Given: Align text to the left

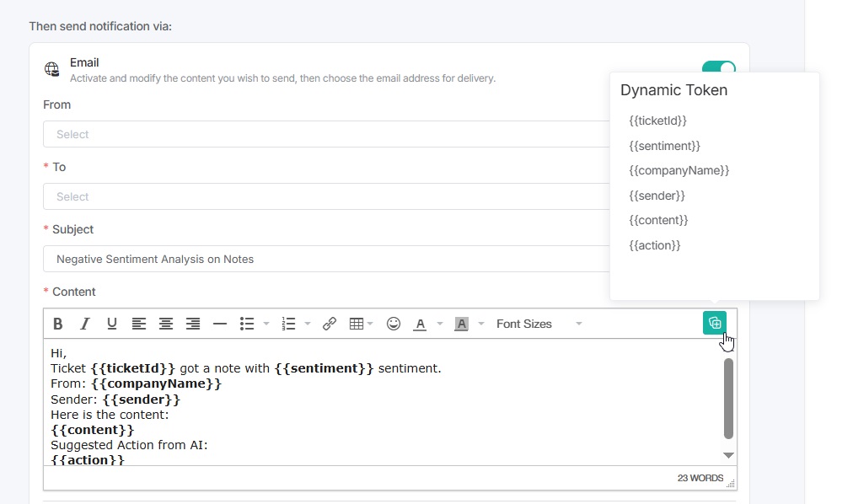Looking at the screenshot, I should [x=139, y=324].
